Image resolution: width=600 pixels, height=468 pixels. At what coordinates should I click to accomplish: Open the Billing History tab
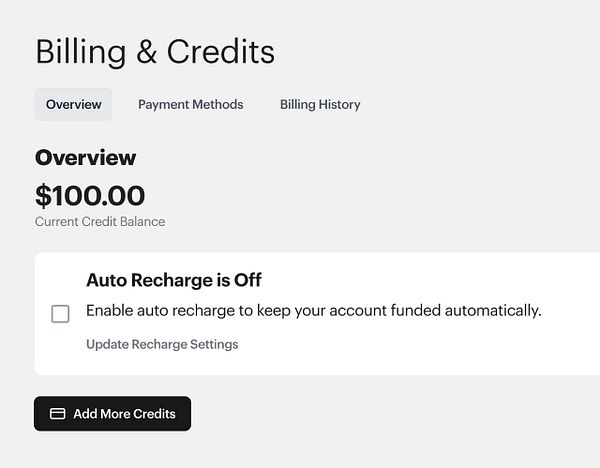(320, 104)
